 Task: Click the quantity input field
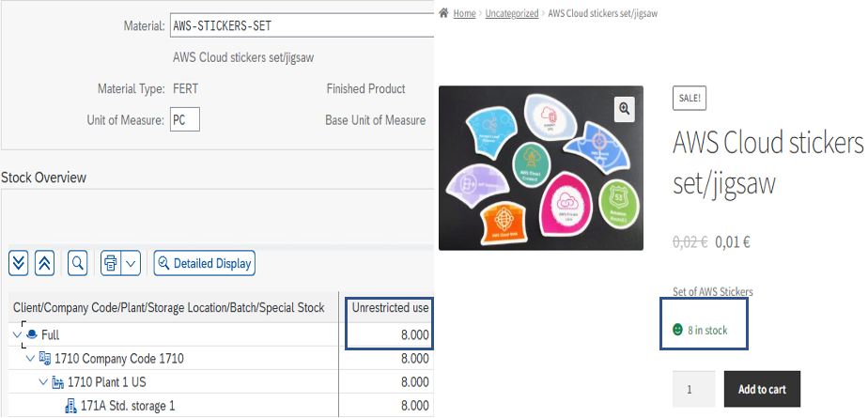[x=693, y=389]
